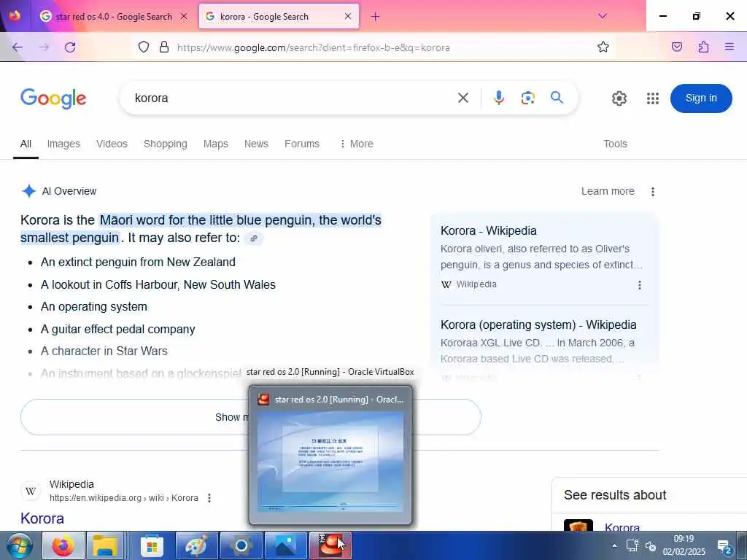Click Learn more about AI Overview
Screen dimensions: 747x560
coord(608,192)
